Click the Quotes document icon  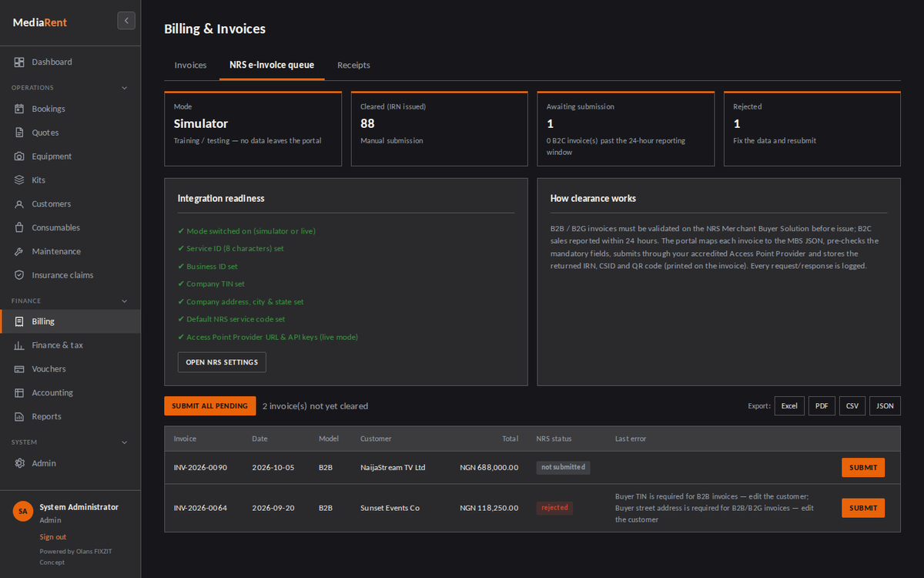tap(19, 133)
